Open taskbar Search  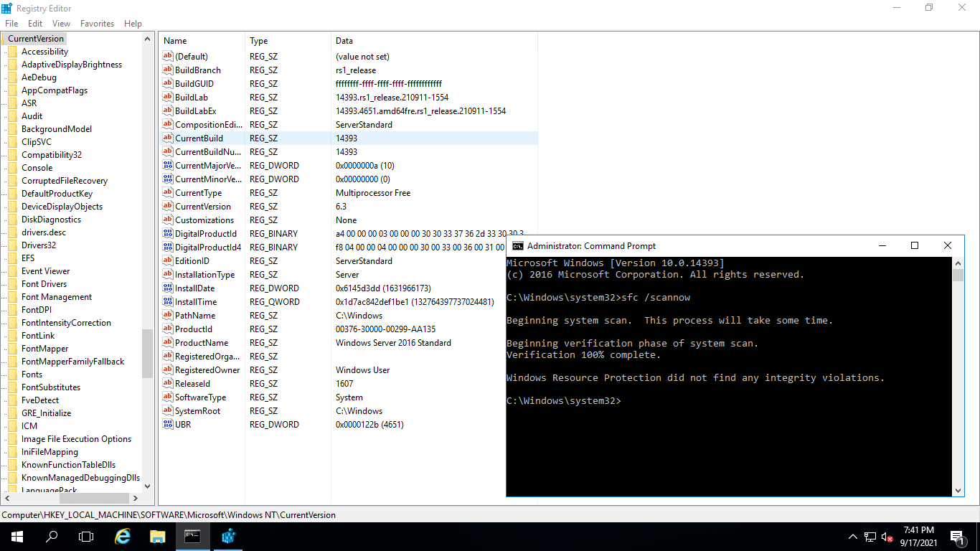(52, 536)
